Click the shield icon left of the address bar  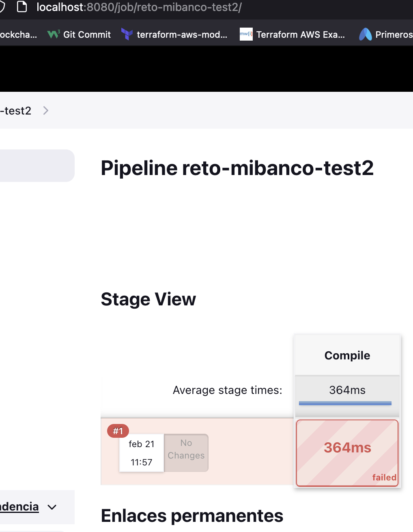[x=3, y=7]
